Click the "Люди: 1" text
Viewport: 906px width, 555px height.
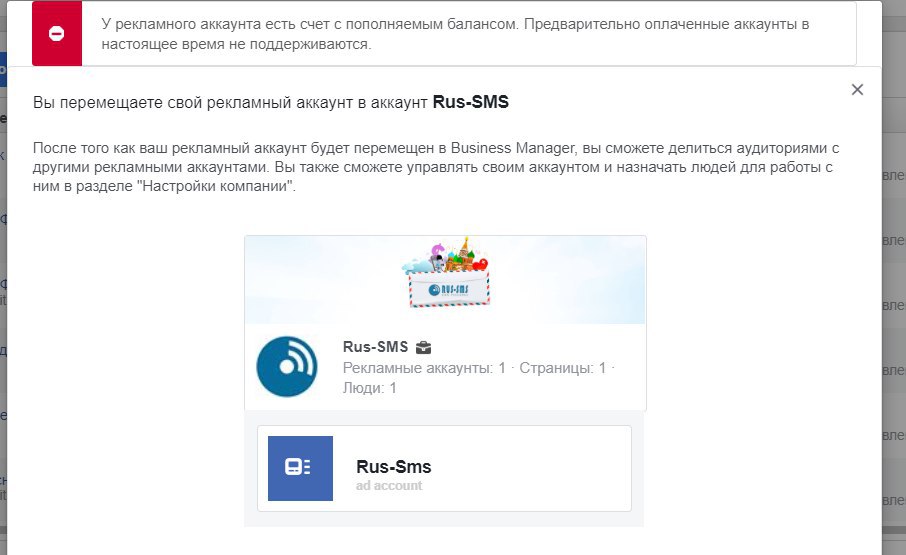click(x=370, y=388)
